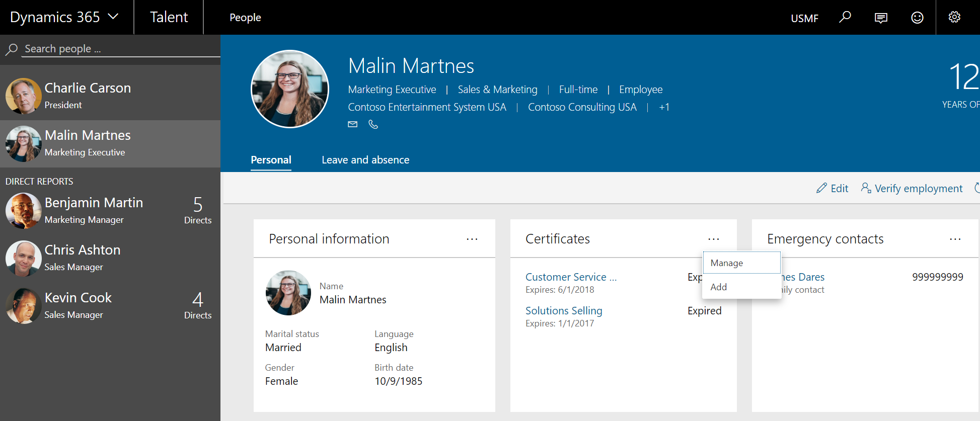Viewport: 980px width, 421px height.
Task: Open the search magnifier in top bar
Action: [845, 17]
